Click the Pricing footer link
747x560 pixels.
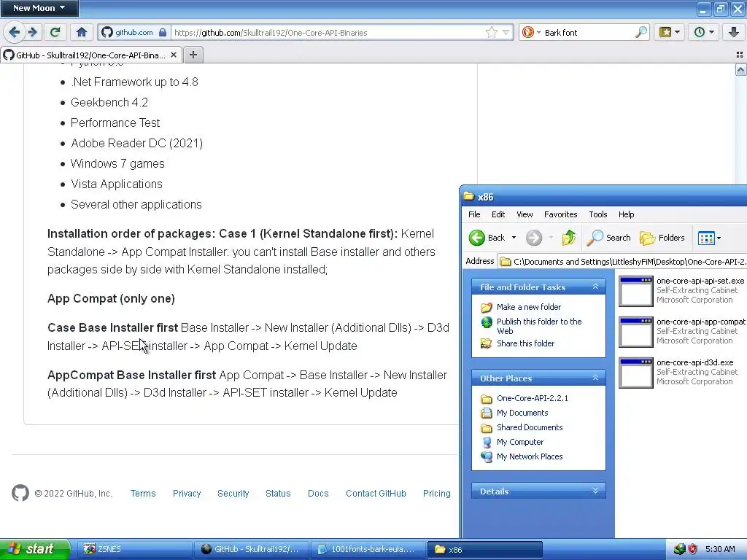(436, 494)
